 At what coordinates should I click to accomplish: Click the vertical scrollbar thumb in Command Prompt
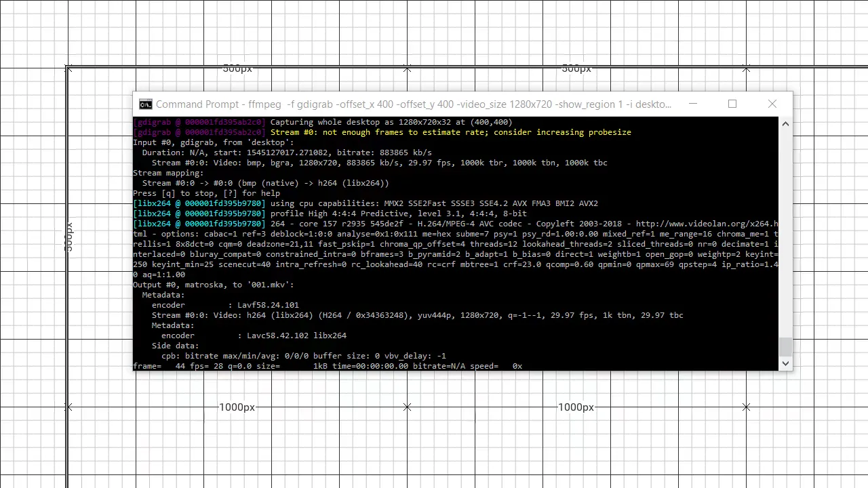pos(785,346)
